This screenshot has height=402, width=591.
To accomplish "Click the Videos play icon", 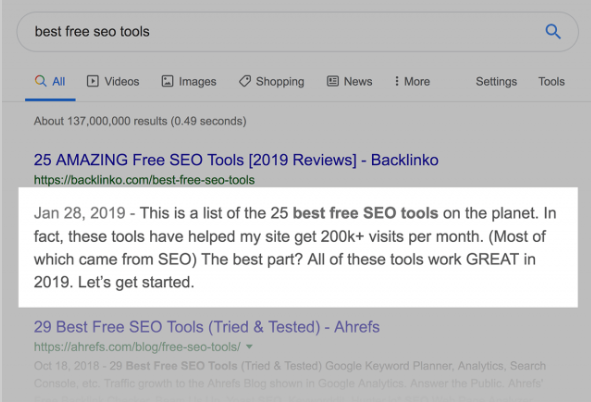I will coord(93,81).
